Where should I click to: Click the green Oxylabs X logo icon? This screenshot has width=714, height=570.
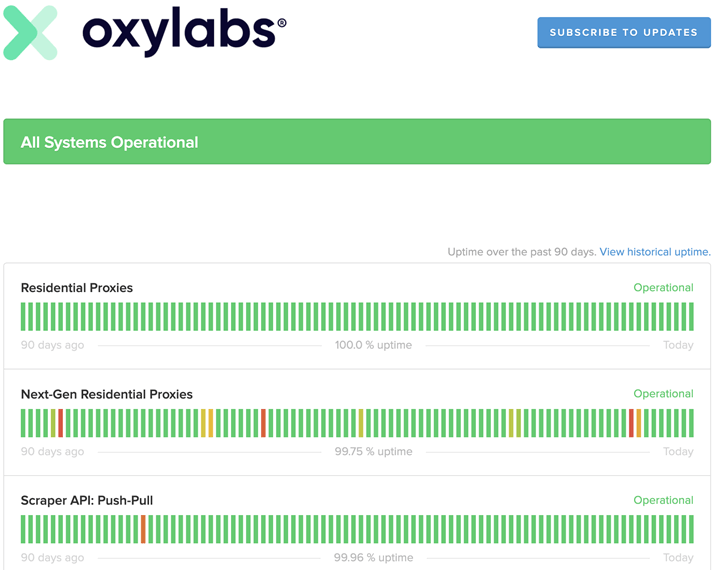click(30, 32)
